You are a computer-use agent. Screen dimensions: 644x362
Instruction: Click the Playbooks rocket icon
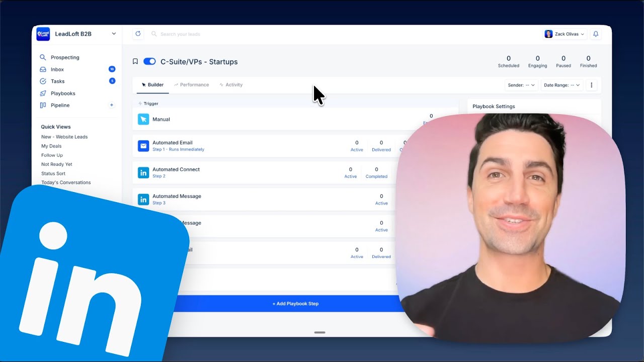pos(43,94)
